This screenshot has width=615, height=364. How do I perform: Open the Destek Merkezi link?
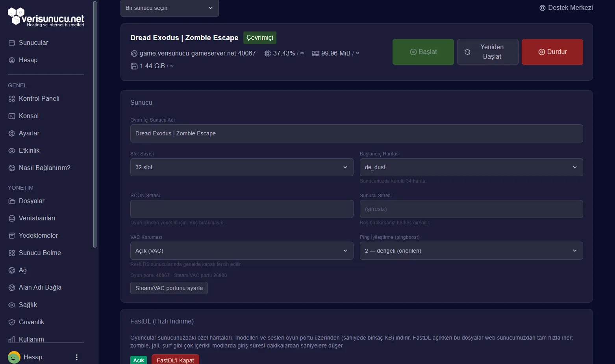click(566, 8)
